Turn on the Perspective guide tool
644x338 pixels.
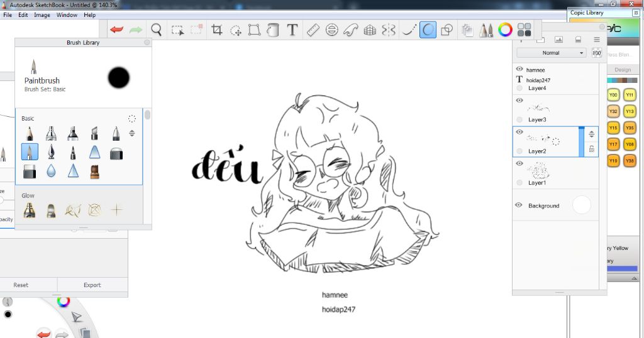click(x=370, y=30)
